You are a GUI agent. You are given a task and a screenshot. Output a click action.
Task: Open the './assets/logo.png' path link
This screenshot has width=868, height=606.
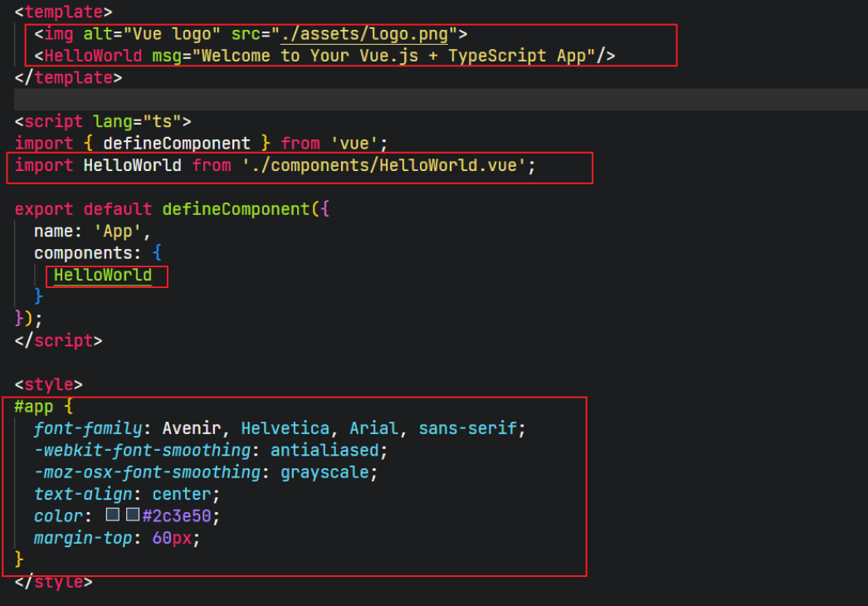pyautogui.click(x=364, y=34)
